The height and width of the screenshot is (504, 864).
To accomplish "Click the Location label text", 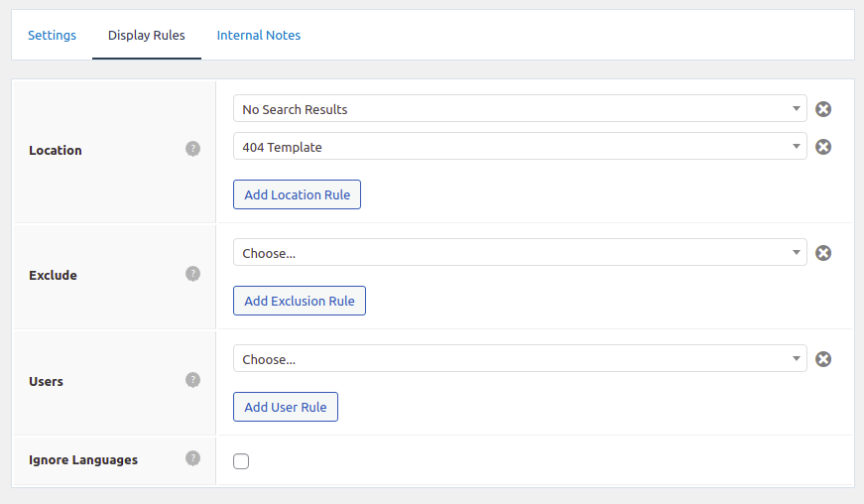I will 56,151.
